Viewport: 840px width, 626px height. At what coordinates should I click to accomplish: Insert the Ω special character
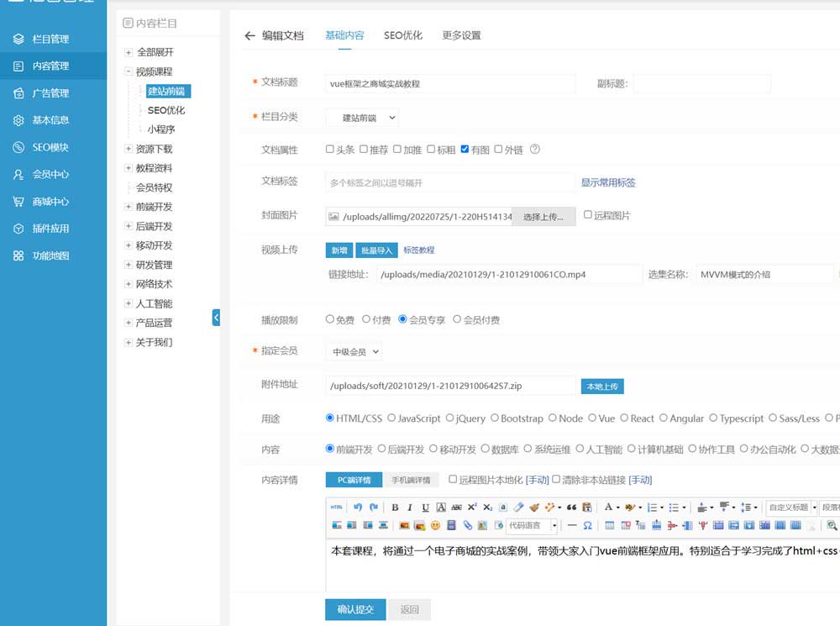point(587,525)
